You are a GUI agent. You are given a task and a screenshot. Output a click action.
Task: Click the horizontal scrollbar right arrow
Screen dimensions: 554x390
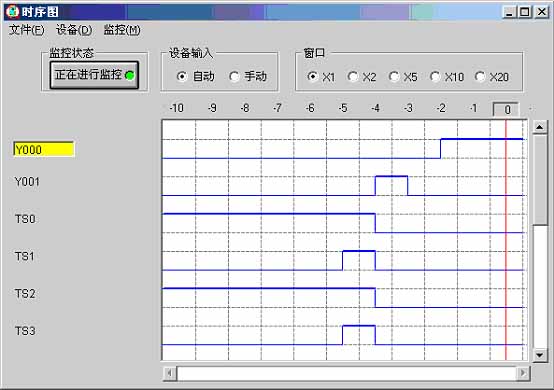coord(523,373)
